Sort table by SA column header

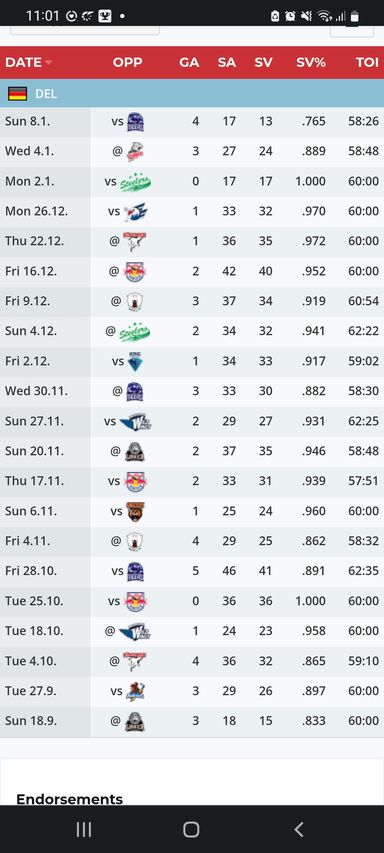(227, 63)
